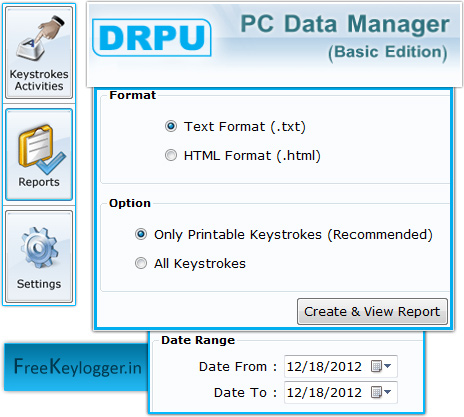This screenshot has height=417, width=464.
Task: Switch to the Reports tab label
Action: click(39, 182)
